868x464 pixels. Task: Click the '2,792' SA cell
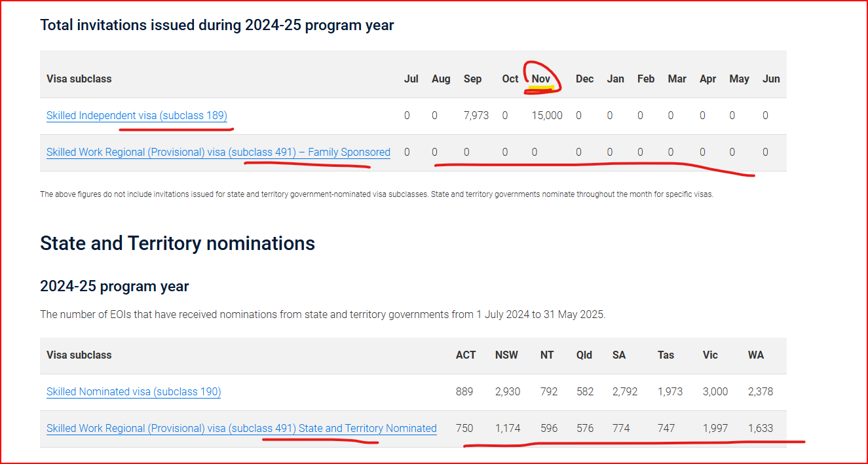625,392
